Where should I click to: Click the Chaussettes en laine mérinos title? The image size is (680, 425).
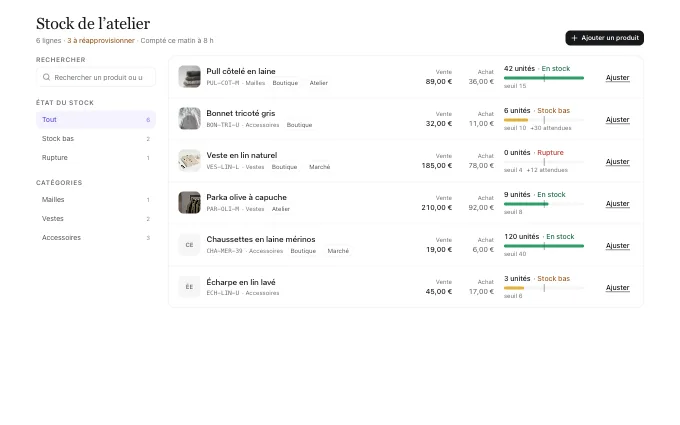(261, 239)
